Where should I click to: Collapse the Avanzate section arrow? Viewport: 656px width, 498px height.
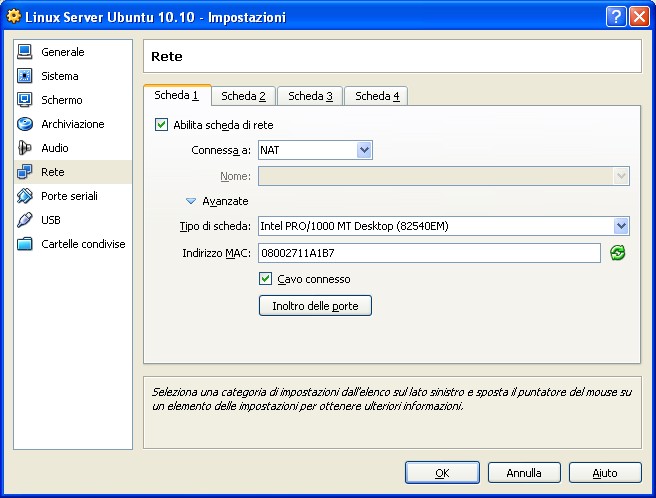pyautogui.click(x=191, y=201)
